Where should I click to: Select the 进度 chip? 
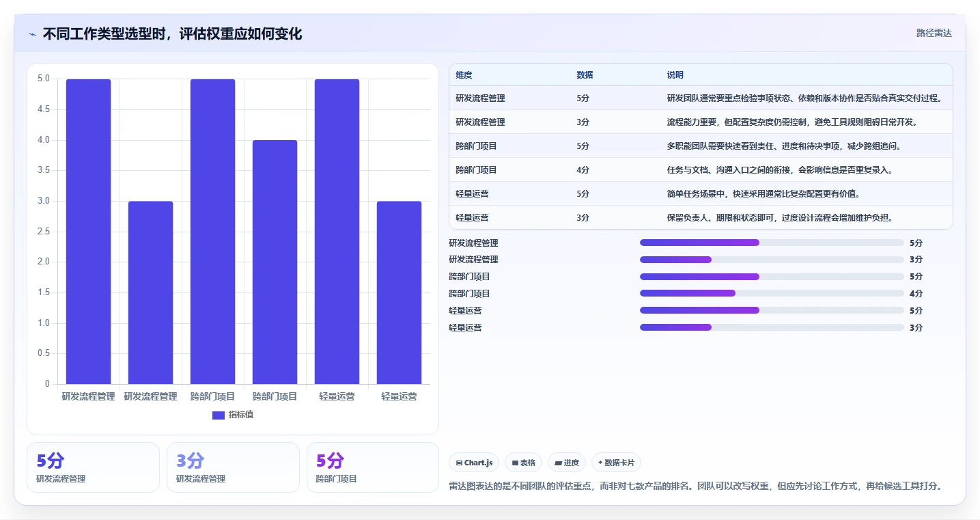(x=567, y=463)
